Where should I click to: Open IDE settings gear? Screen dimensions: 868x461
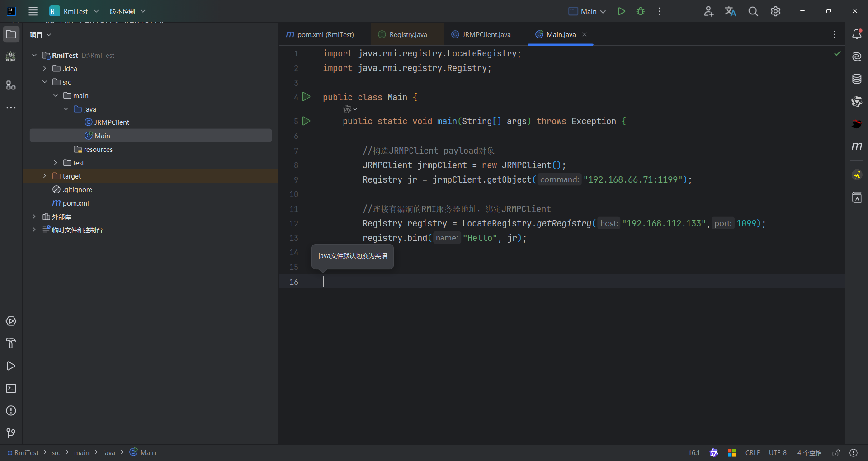tap(776, 11)
